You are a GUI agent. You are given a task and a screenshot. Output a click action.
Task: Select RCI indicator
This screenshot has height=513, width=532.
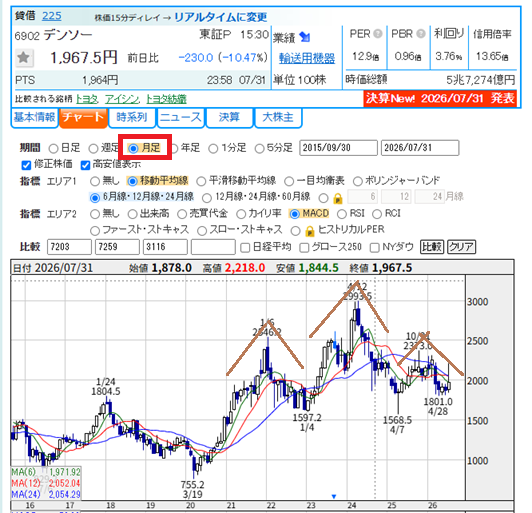coord(377,214)
